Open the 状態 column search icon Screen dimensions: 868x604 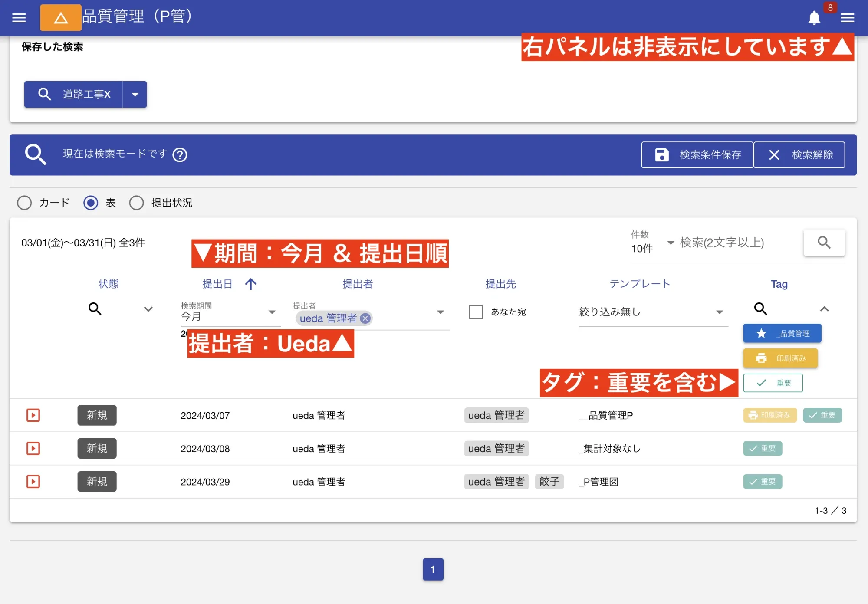(95, 309)
